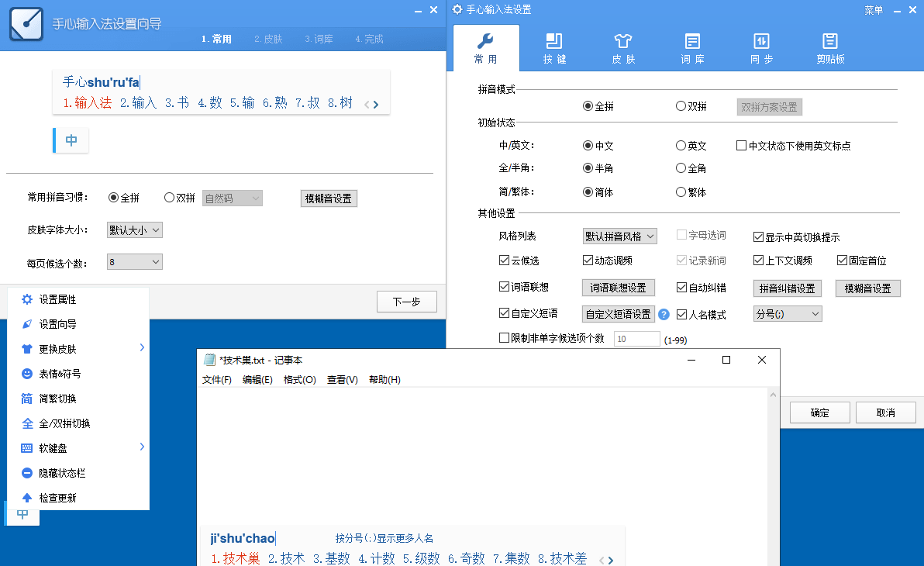This screenshot has width=924, height=566.
Task: Open the 同步 sync settings tab
Action: pos(761,48)
